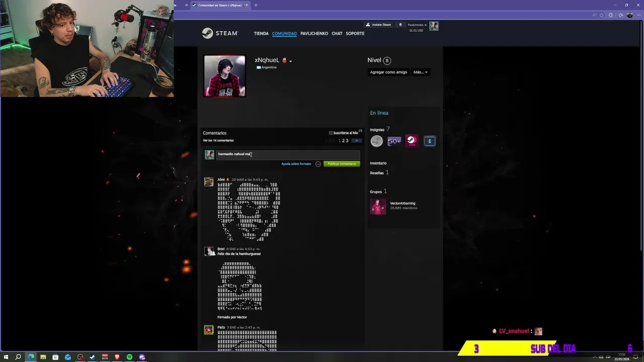
Task: Click the badge showing number 6
Action: [x=430, y=141]
